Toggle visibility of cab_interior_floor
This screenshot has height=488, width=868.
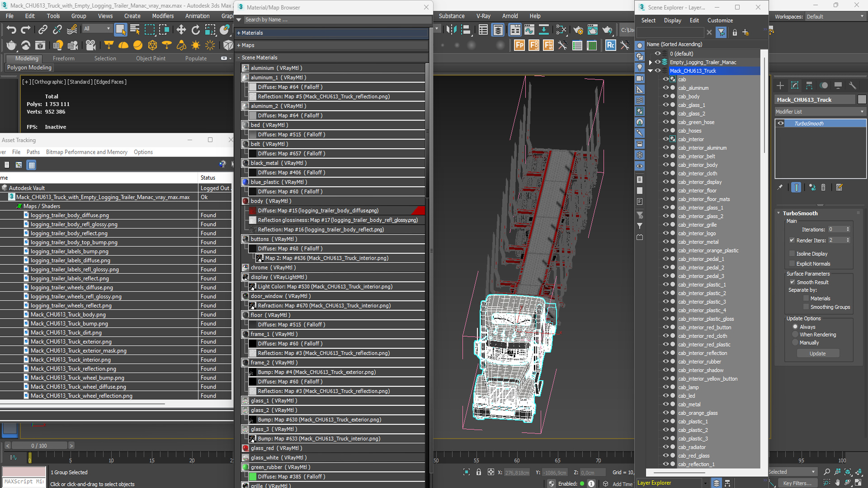tap(665, 190)
